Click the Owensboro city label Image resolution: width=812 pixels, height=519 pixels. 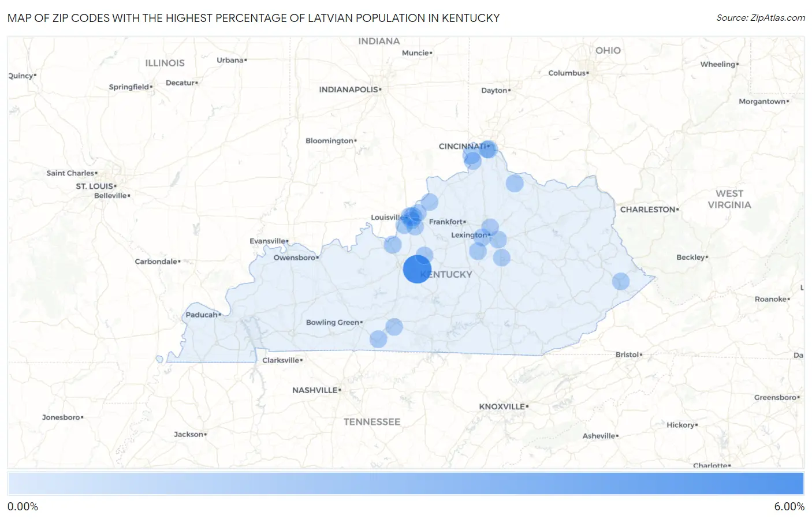[x=295, y=257]
